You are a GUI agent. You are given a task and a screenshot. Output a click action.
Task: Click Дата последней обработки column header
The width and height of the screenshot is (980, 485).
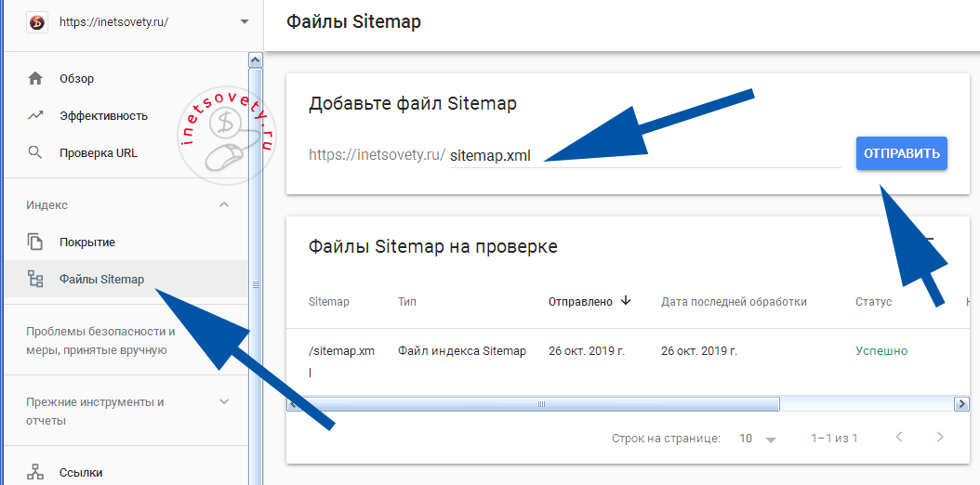(734, 302)
